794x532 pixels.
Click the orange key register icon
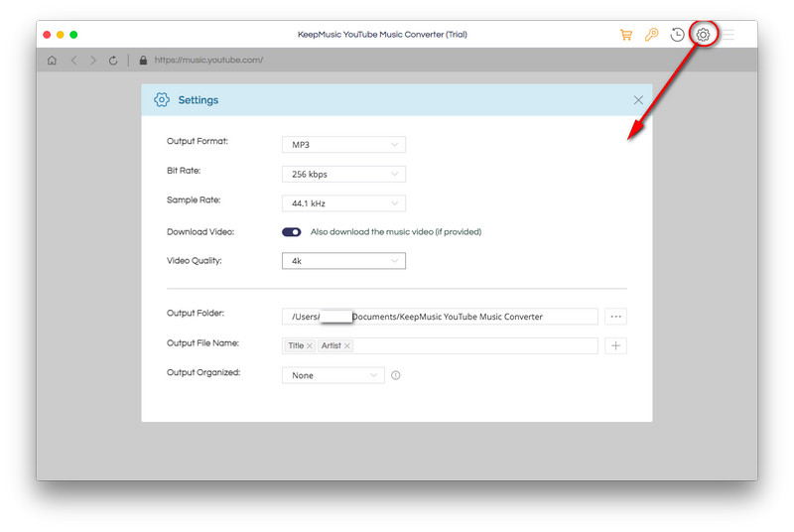point(651,35)
